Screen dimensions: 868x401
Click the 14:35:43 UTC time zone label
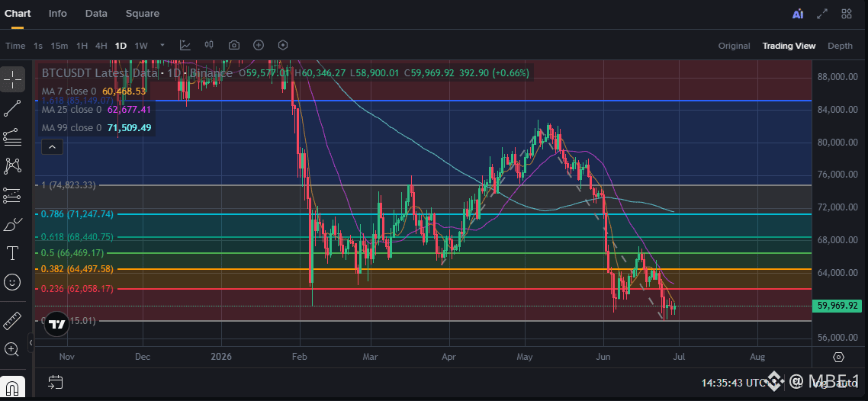pos(739,382)
